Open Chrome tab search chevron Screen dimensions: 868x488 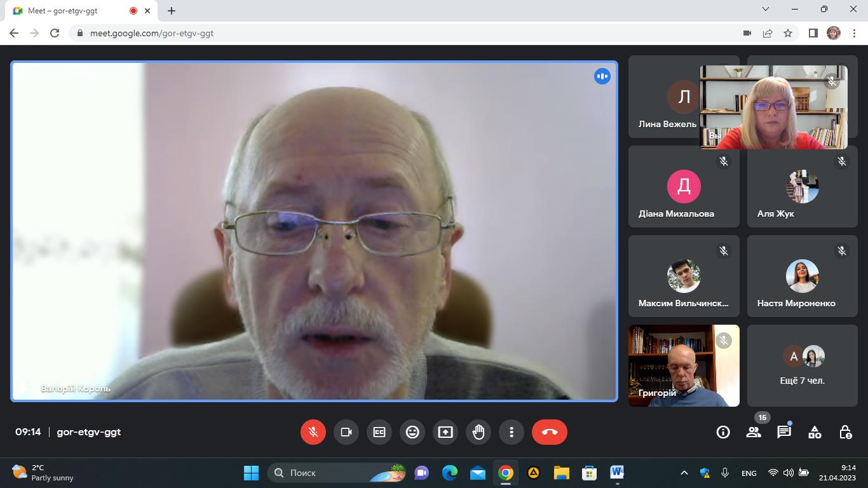[x=766, y=10]
